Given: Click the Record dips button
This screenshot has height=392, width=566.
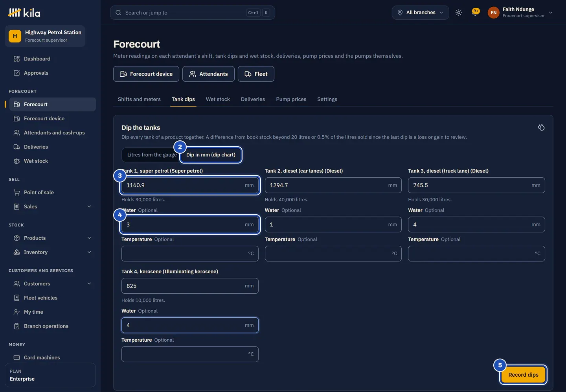Looking at the screenshot, I should click(x=523, y=375).
